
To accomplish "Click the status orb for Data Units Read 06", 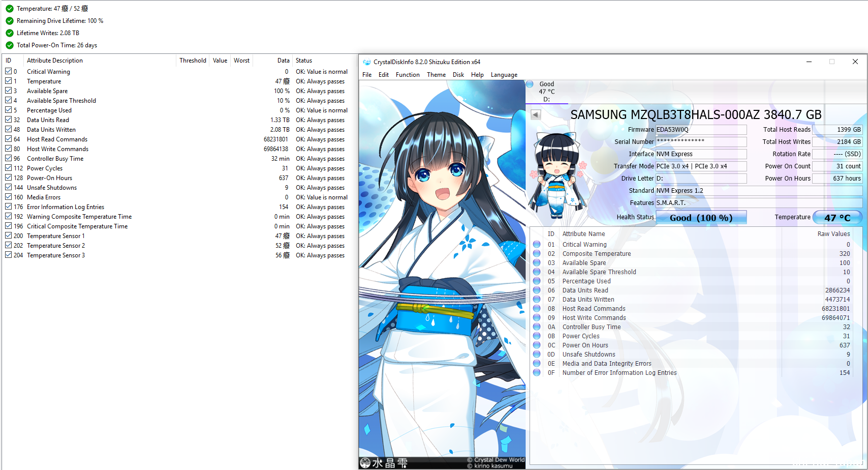I will coord(537,290).
